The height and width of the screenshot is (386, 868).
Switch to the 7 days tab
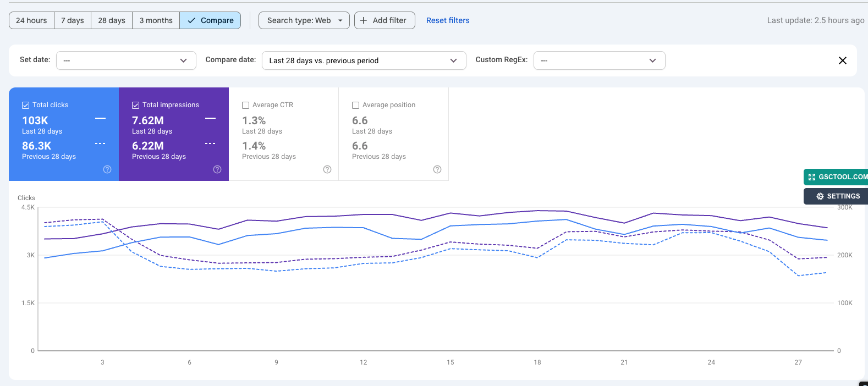[73, 20]
